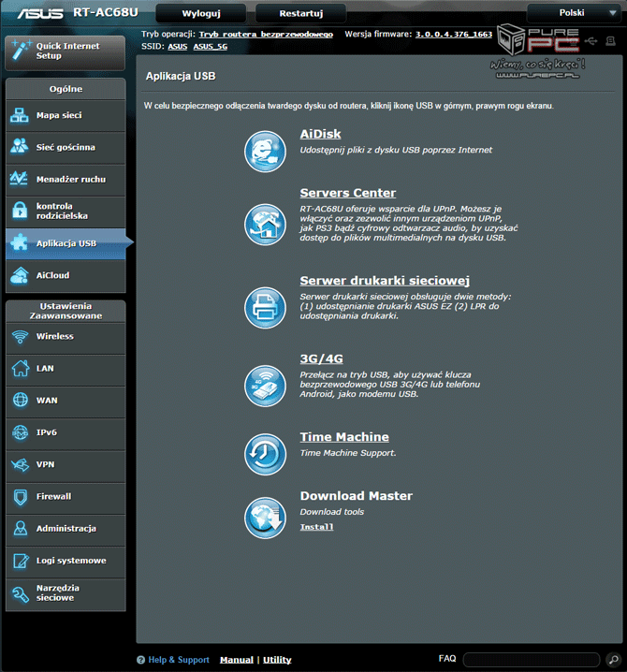627x672 pixels.
Task: Open Firewall settings
Action: tap(66, 497)
